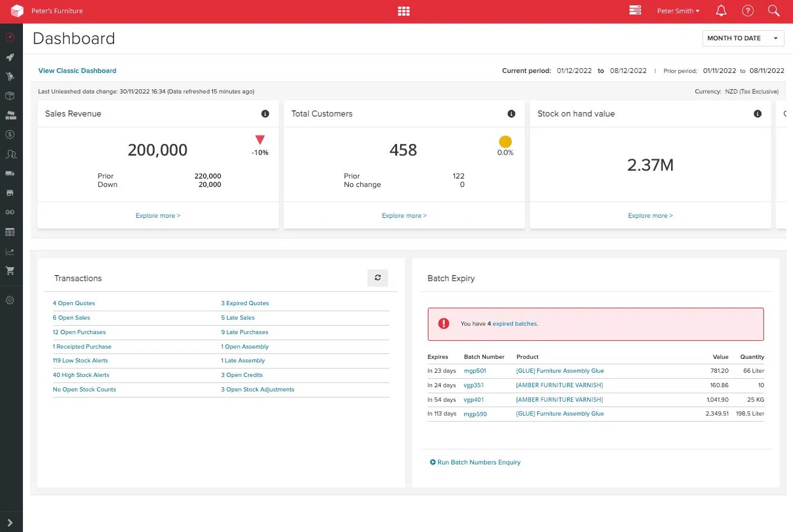The height and width of the screenshot is (532, 793).
Task: Open the integrations link icon in the sidebar
Action: 10,212
